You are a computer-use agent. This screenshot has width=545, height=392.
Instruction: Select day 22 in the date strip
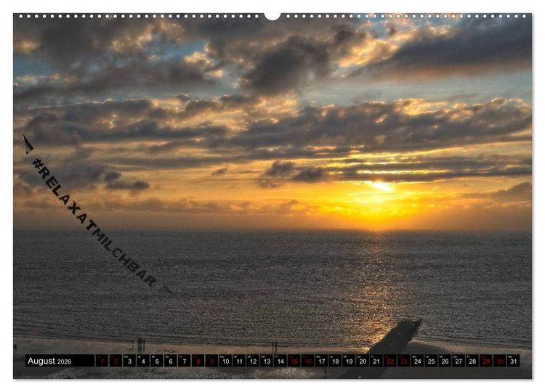[390, 361]
